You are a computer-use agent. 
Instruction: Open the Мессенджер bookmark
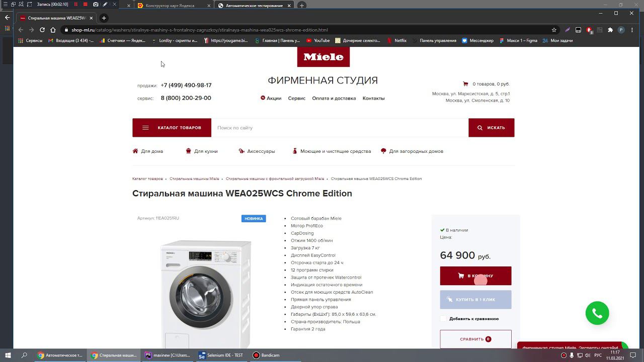477,41
